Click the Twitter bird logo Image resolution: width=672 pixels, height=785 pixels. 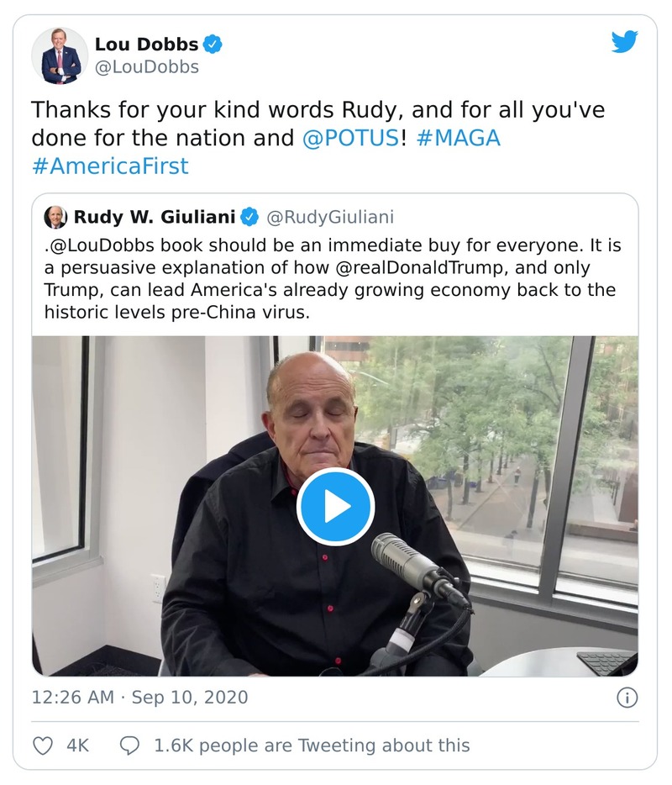click(624, 42)
